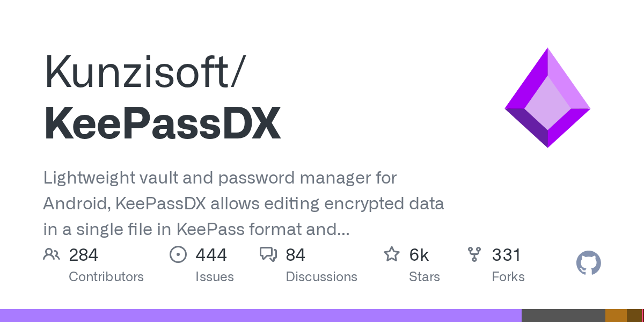Image resolution: width=644 pixels, height=322 pixels.
Task: Click the Forks branch icon
Action: [474, 254]
